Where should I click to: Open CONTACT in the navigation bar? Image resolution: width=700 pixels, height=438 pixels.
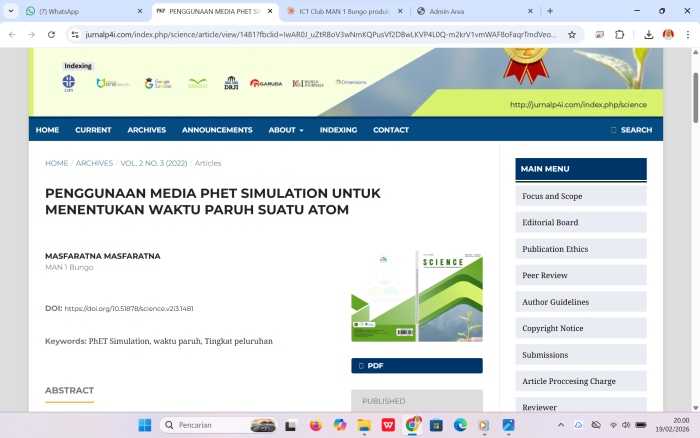pyautogui.click(x=391, y=130)
